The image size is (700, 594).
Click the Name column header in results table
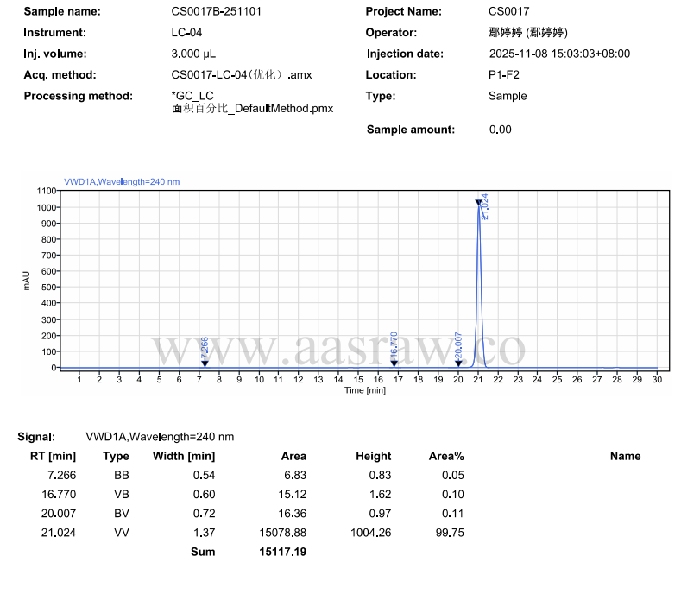pyautogui.click(x=625, y=456)
